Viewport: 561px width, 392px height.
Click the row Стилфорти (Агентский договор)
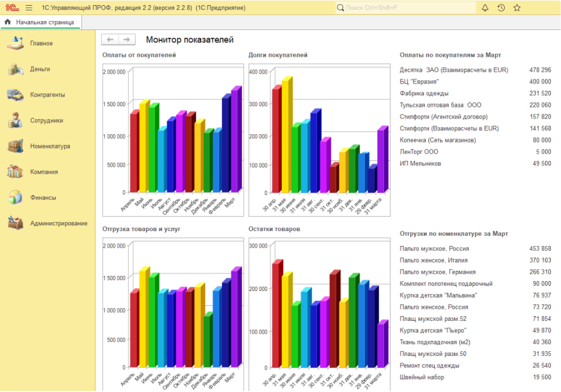(x=475, y=117)
